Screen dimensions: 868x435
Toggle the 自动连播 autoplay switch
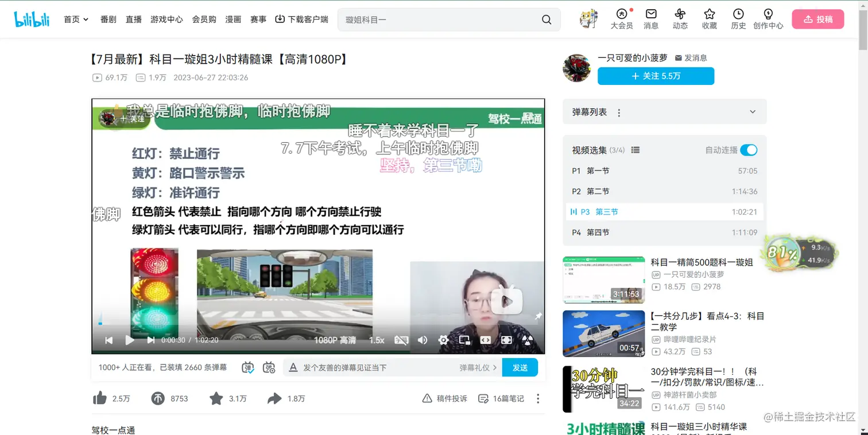coord(749,150)
